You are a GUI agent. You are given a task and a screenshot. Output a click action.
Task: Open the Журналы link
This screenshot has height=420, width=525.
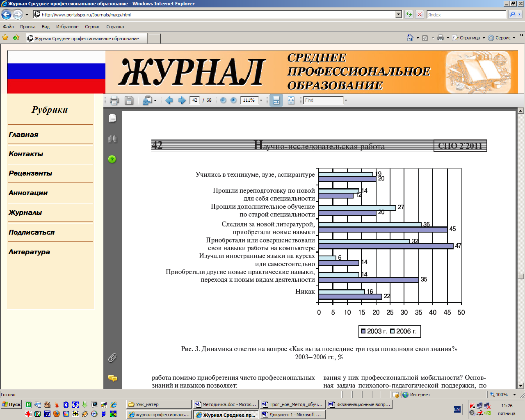[25, 212]
